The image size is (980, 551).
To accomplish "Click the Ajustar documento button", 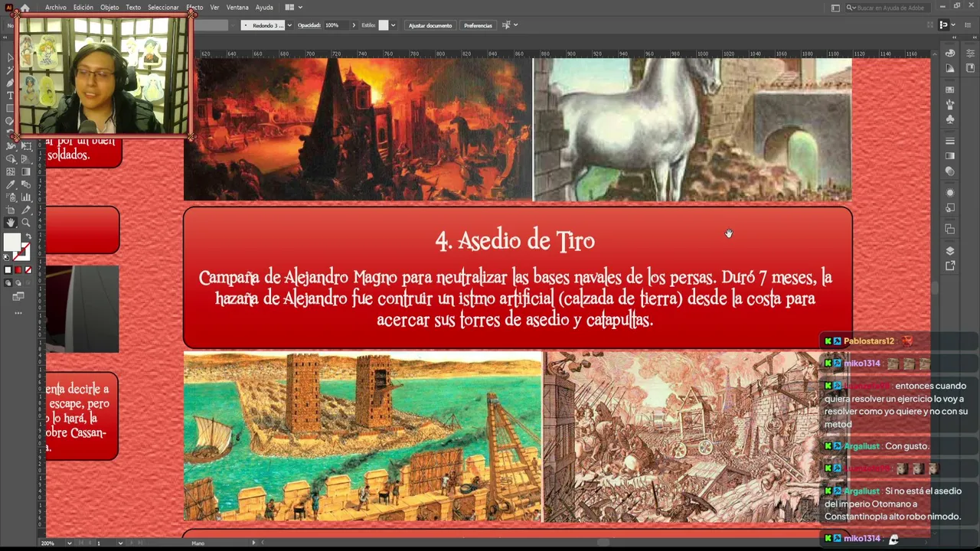I will 430,25.
